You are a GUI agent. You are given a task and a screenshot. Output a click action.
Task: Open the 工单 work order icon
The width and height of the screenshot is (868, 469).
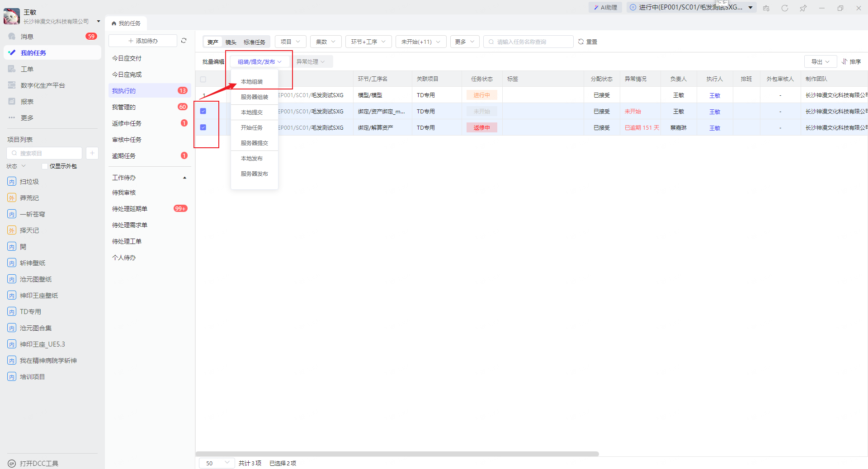pos(12,69)
